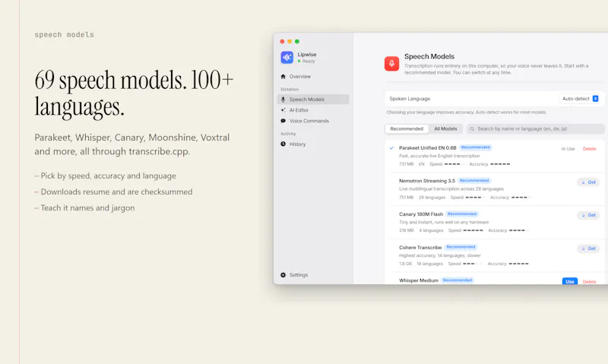Click the 'Teach it names and jargon' line
The height and width of the screenshot is (364, 608).
[84, 207]
